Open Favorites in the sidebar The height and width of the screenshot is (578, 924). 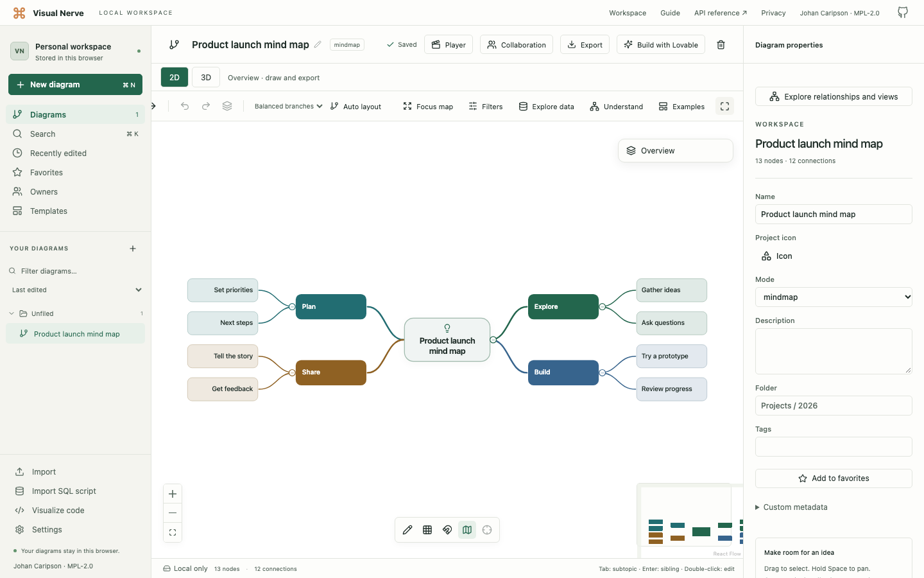point(76,173)
